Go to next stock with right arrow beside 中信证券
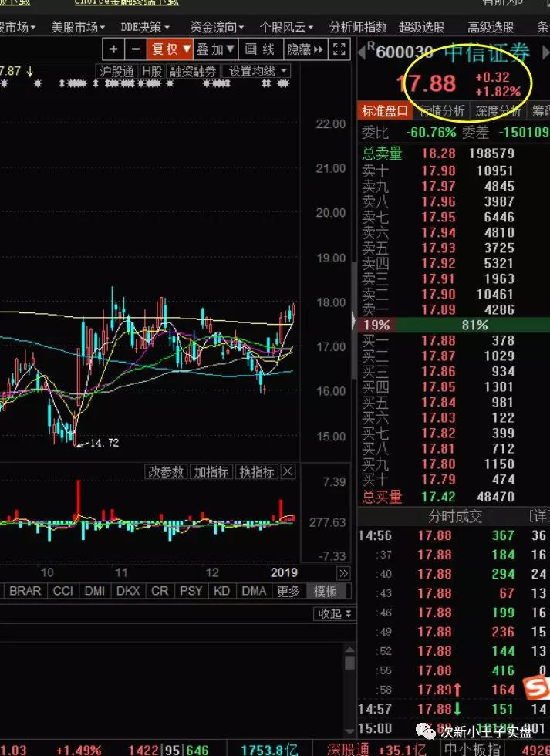Image resolution: width=550 pixels, height=756 pixels. coord(545,52)
